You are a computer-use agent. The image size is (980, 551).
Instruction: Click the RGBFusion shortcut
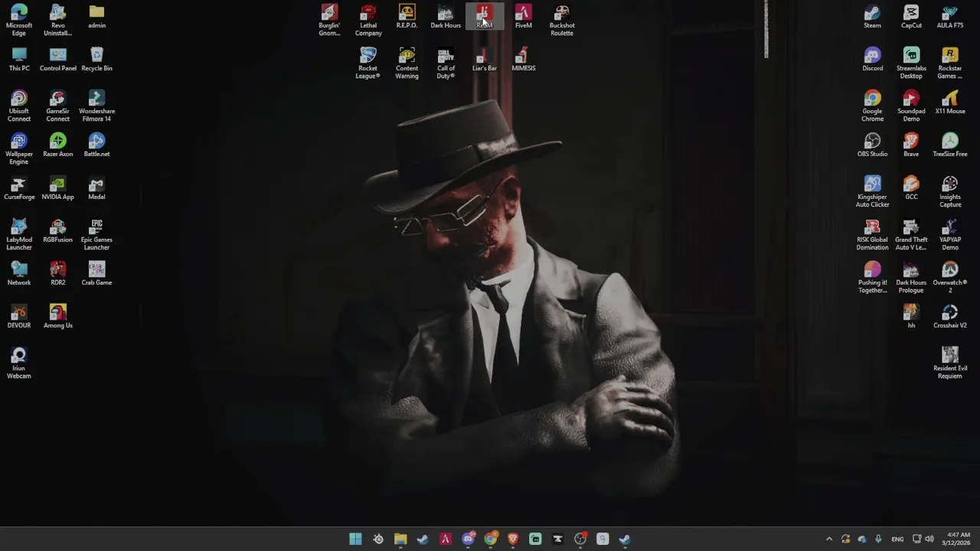(x=58, y=231)
